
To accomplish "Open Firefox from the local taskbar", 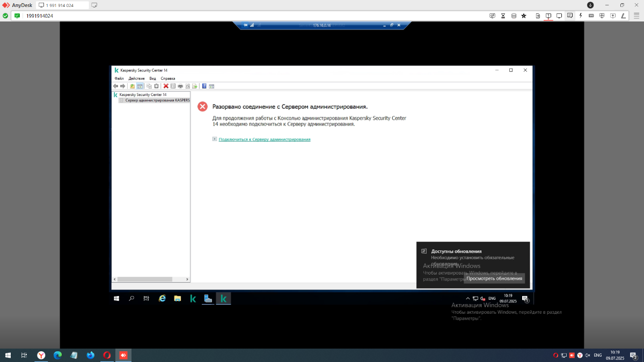I will pos(90,355).
